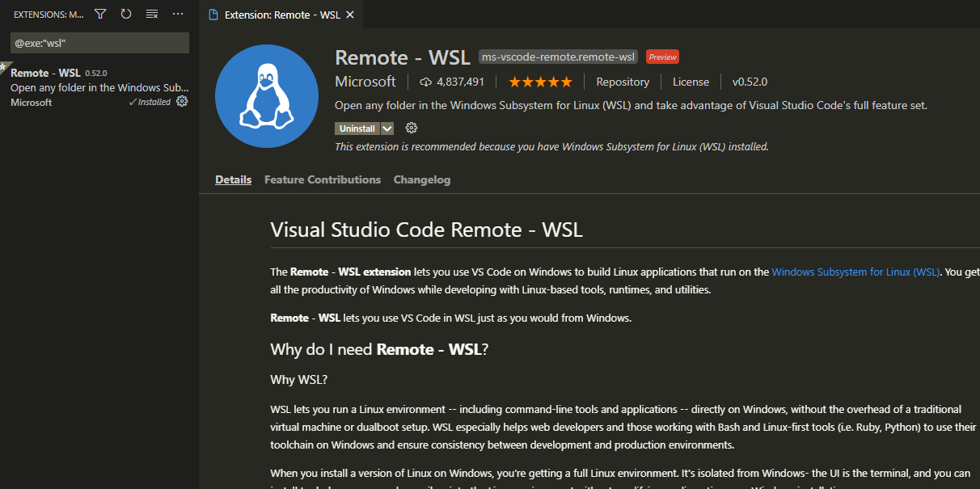Screen dimensions: 980x489
Task: Switch to the Feature Contributions tab
Action: pyautogui.click(x=322, y=179)
